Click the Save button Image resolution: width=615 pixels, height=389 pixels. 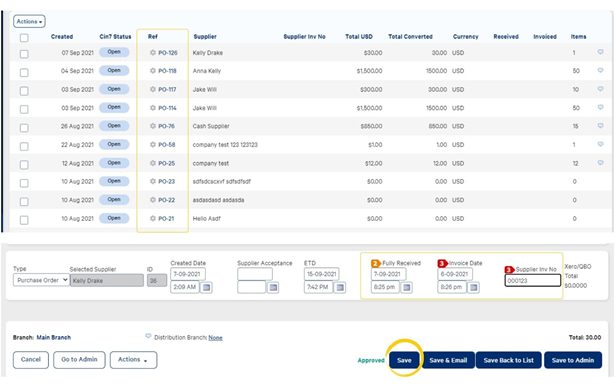404,360
